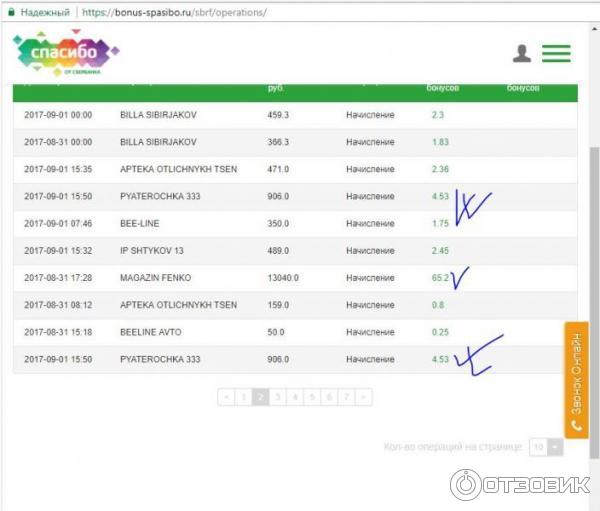600x511 pixels.
Task: Click date 2017-08-31 15:18
Action: pos(58,332)
